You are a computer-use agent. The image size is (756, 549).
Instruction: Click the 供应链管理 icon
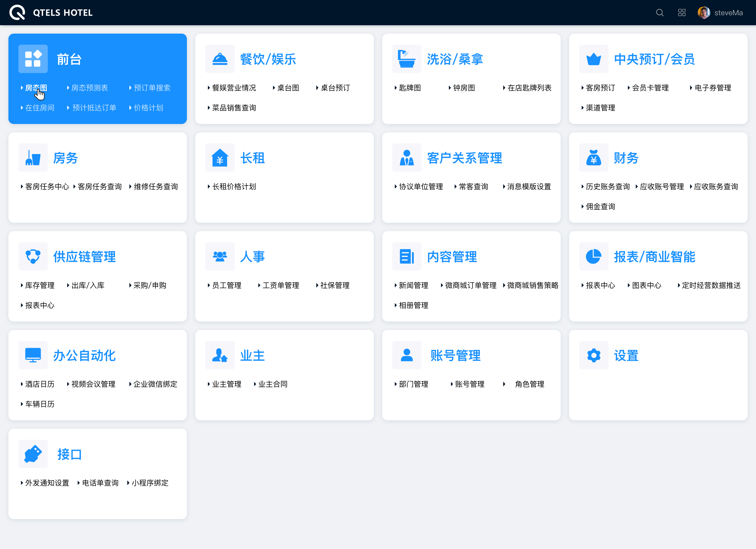[33, 256]
